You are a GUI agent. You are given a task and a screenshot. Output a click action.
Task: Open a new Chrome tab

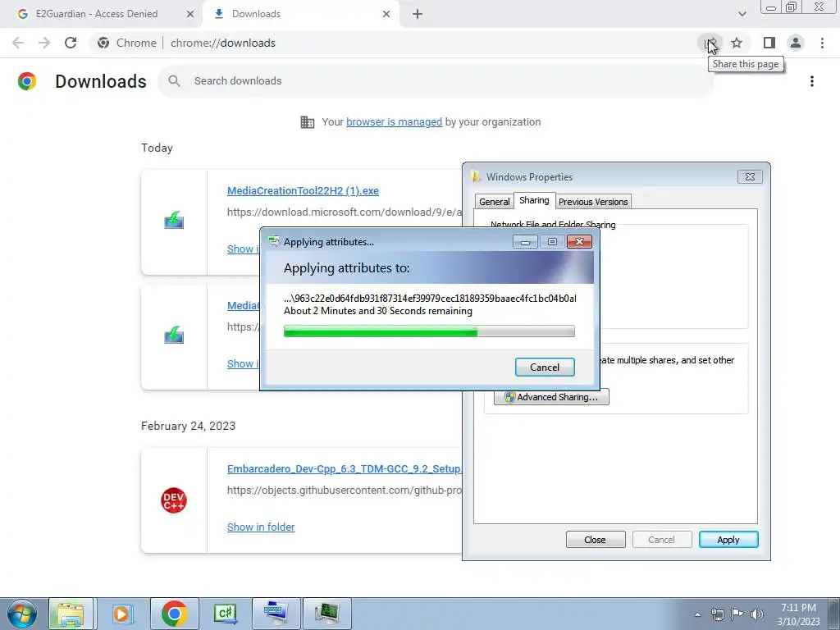(418, 15)
